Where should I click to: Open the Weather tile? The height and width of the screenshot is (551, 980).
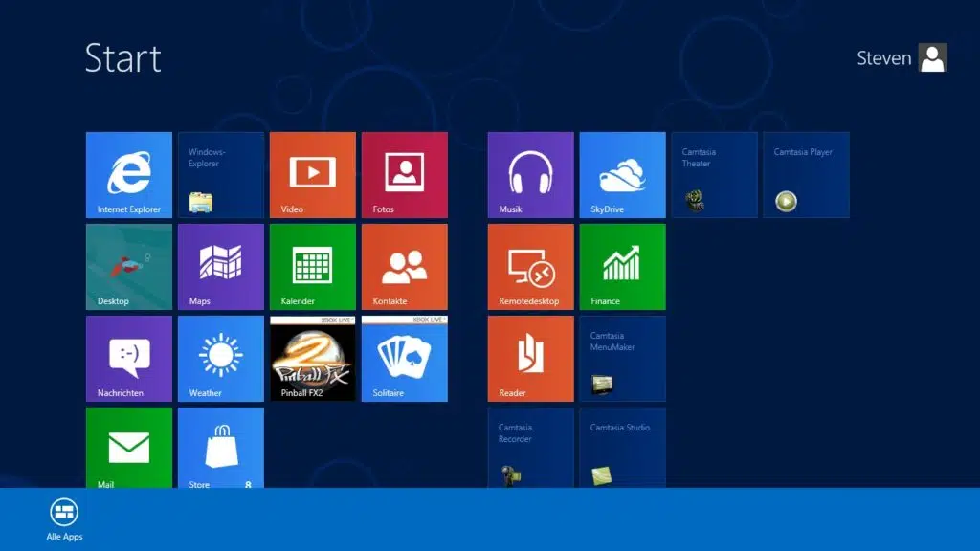(221, 359)
